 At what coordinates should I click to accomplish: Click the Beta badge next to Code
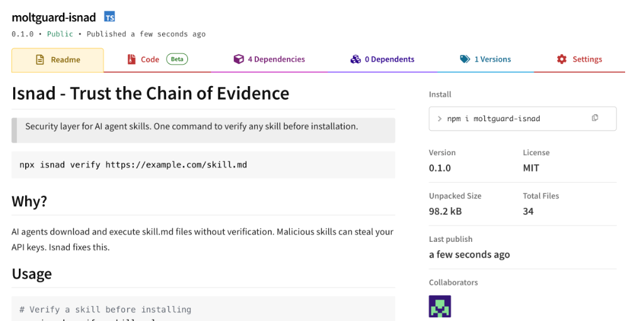(177, 60)
